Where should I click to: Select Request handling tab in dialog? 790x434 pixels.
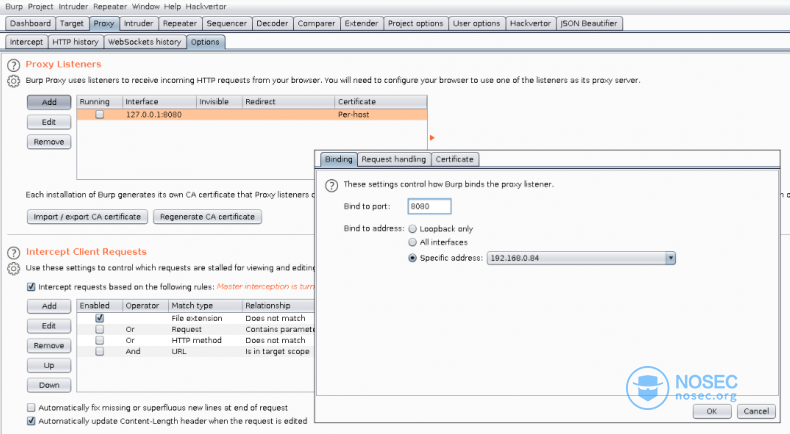(x=393, y=159)
